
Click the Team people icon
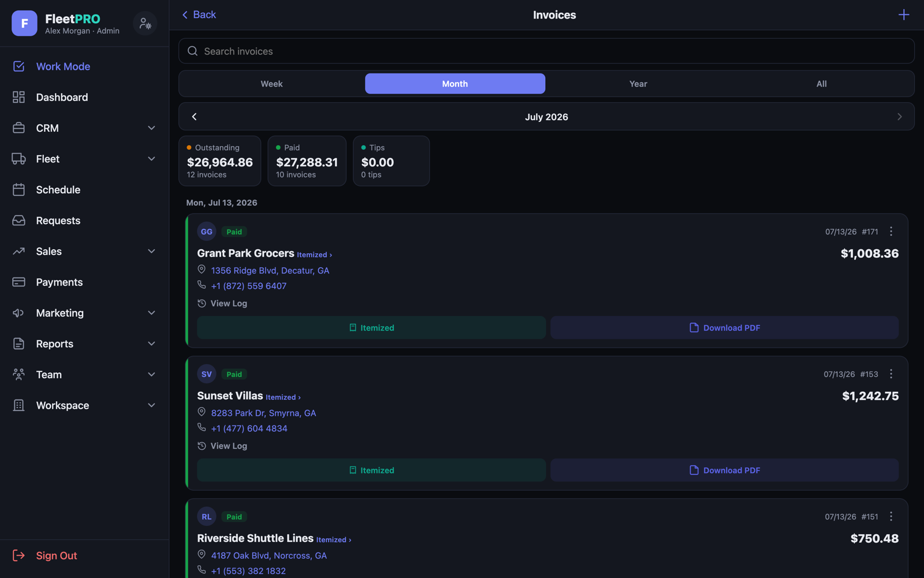pos(18,375)
